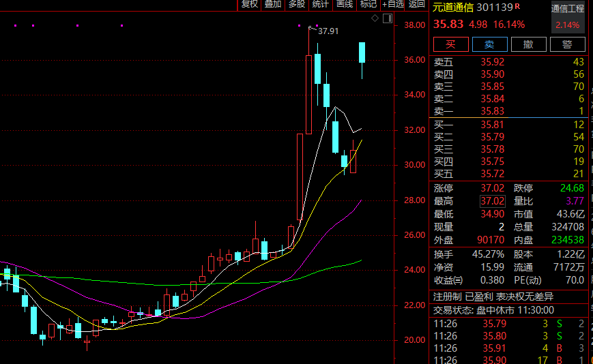The height and width of the screenshot is (364, 593).
Task: Expand the 统计 statistics menu
Action: tap(320, 4)
